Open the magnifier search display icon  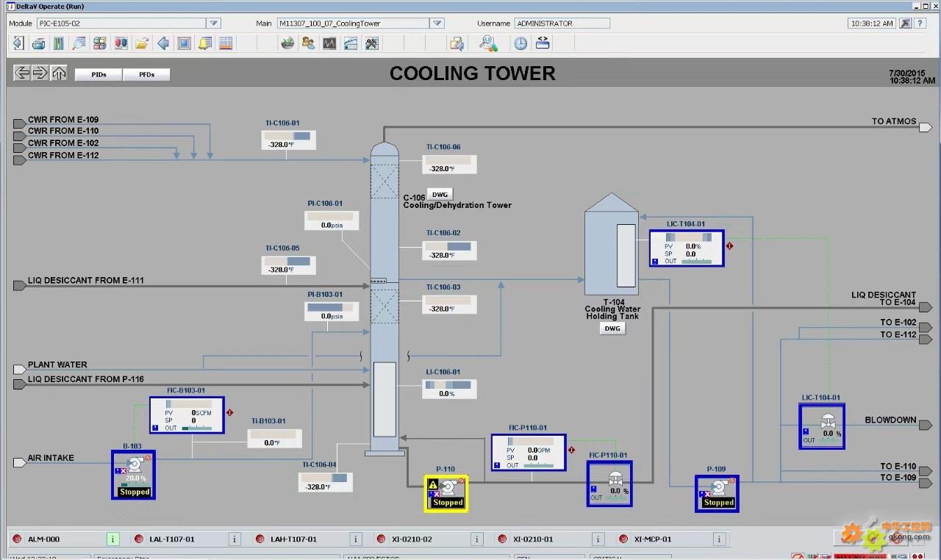(x=79, y=43)
